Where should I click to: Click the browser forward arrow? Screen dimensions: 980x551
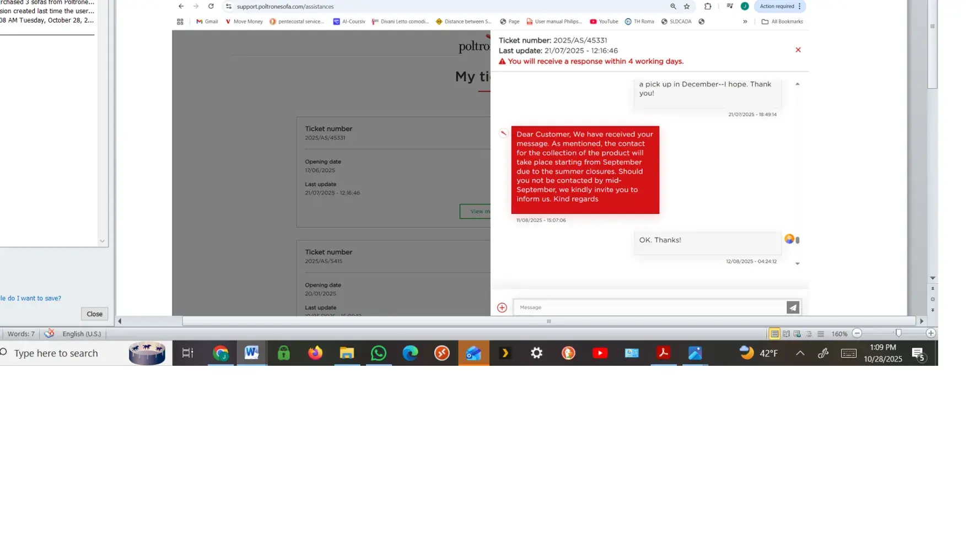click(196, 6)
